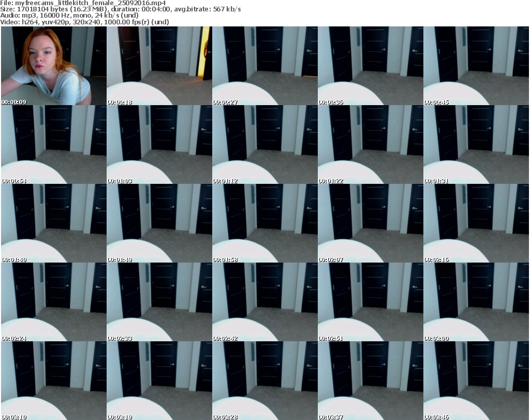Viewport: 530px width, 420px height.
Task: Click the thumbnail marked 00:02:42
Action: [x=265, y=301]
